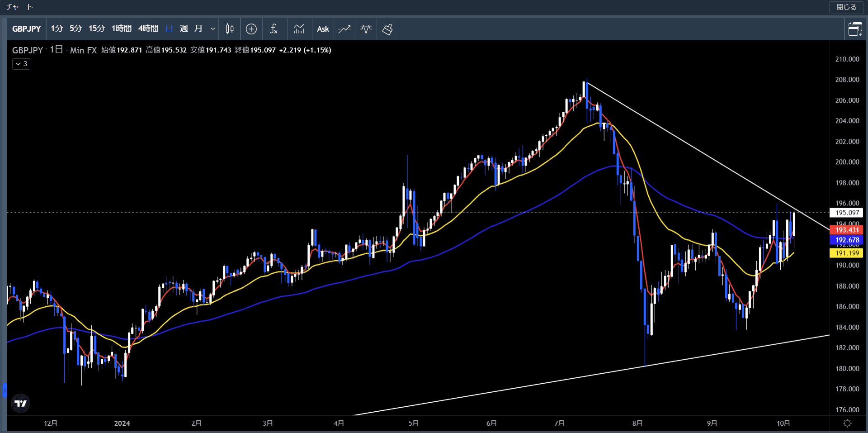Expand the timeframe dropdown chevron
Screen dimensions: 868x433
[213, 29]
